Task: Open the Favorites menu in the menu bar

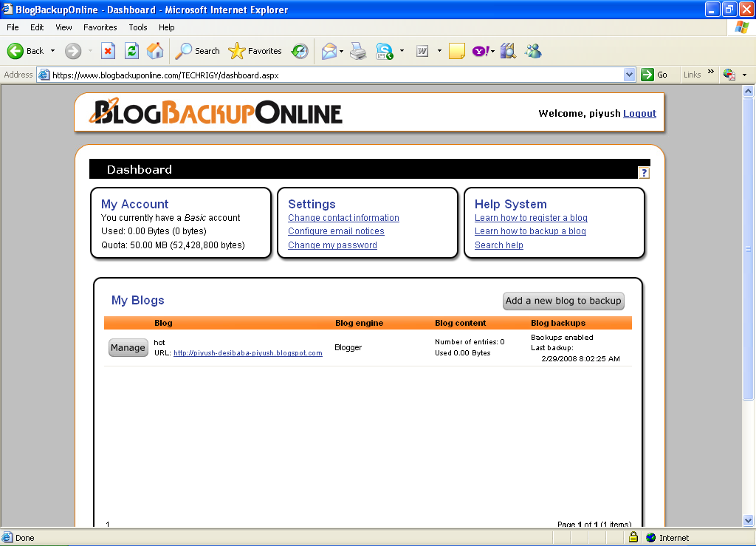Action: [x=100, y=27]
